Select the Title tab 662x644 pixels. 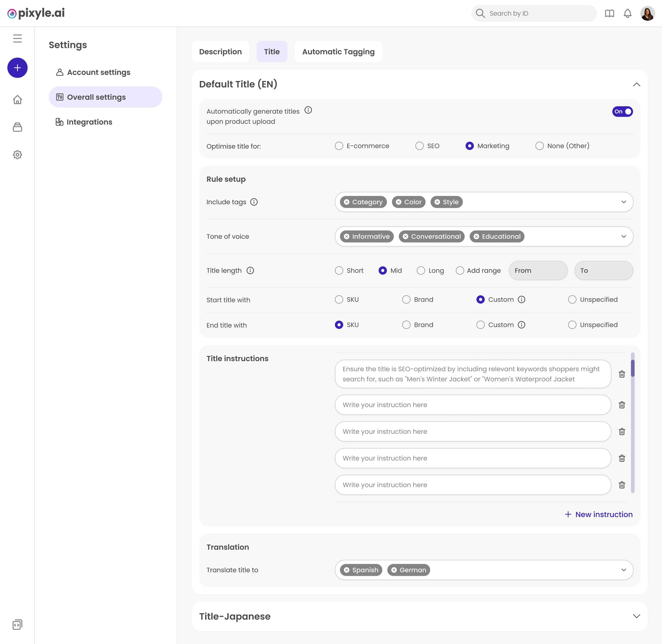pos(272,52)
